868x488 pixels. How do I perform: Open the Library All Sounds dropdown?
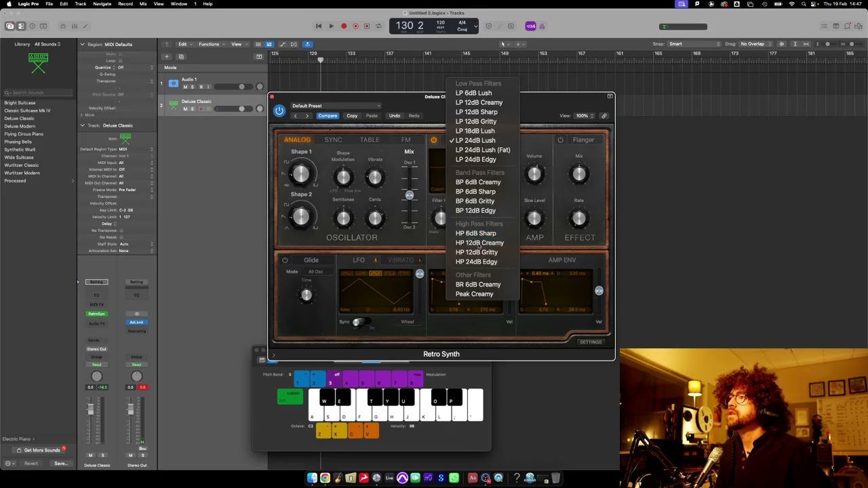coord(47,44)
